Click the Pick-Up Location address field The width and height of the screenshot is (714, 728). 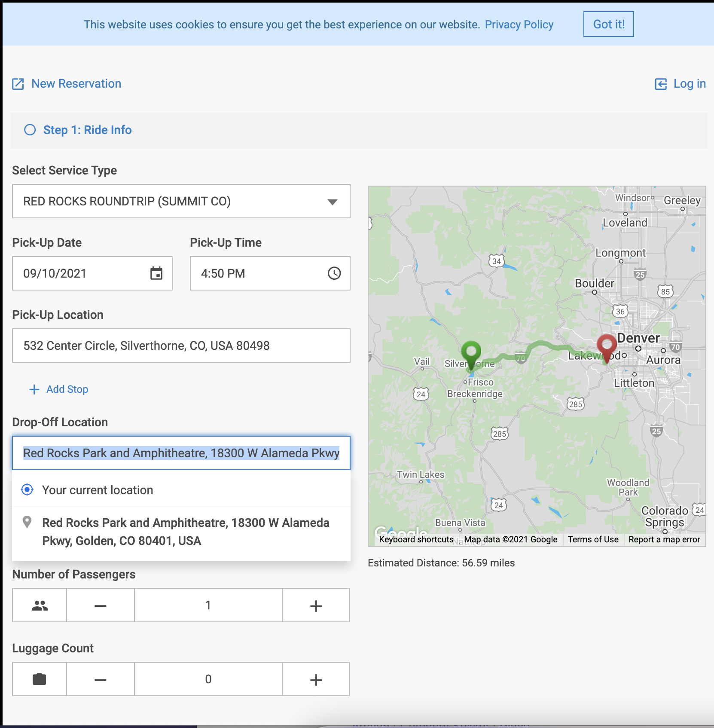181,346
